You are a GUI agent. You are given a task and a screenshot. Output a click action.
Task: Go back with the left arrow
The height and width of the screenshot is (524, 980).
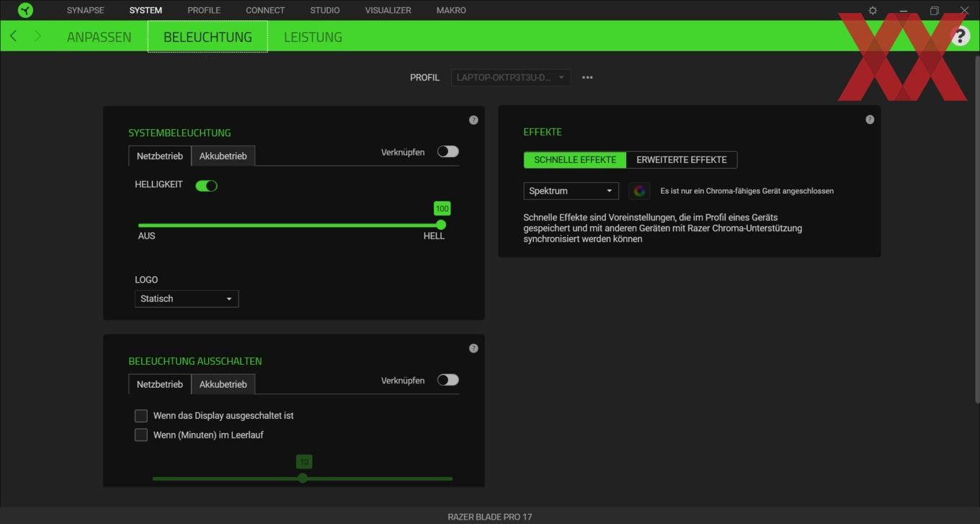click(14, 36)
